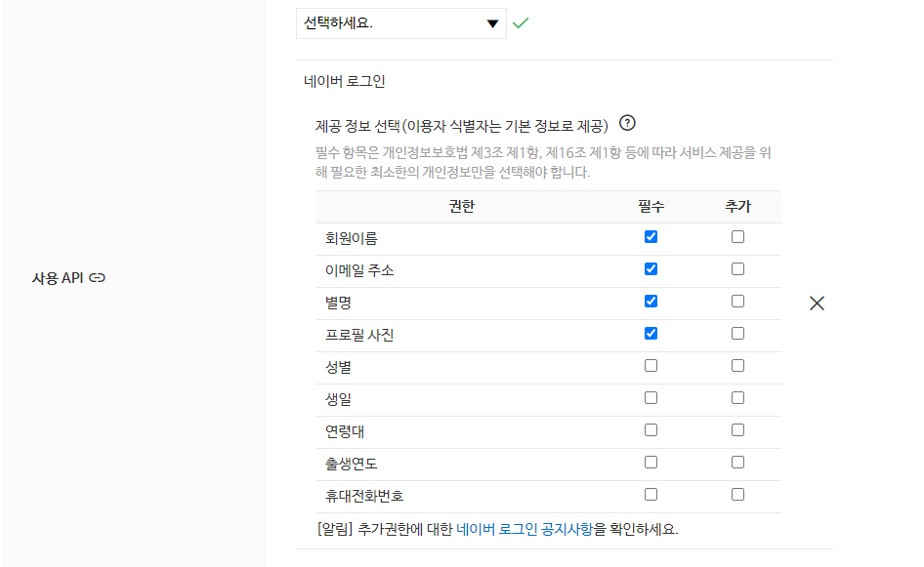This screenshot has width=924, height=567.
Task: Check 추가 checkbox for 성별
Action: coord(737,366)
